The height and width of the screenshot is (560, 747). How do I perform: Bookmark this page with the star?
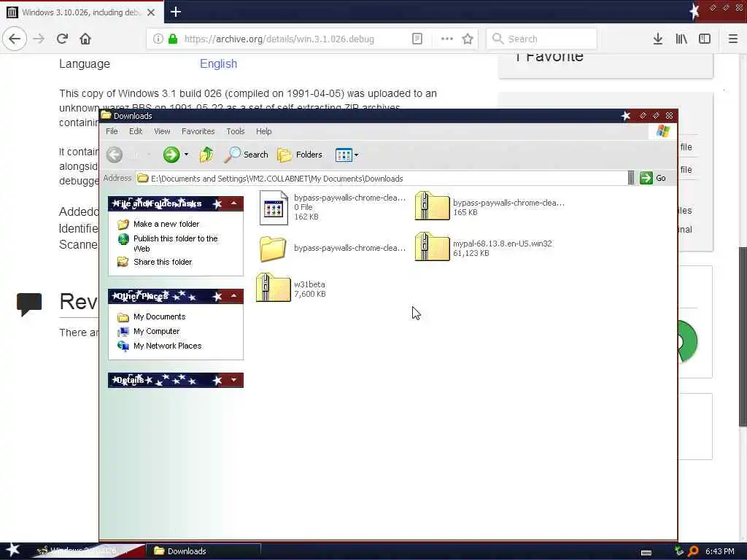click(468, 39)
